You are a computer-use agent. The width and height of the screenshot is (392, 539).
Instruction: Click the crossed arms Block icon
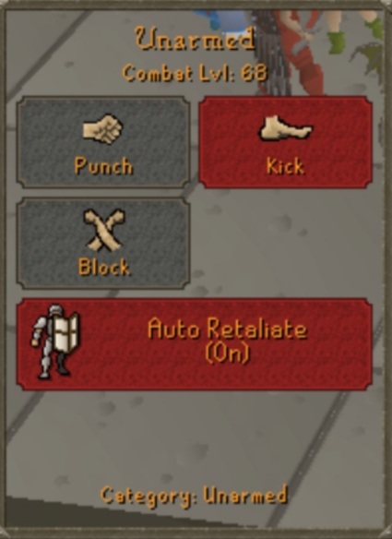[104, 230]
